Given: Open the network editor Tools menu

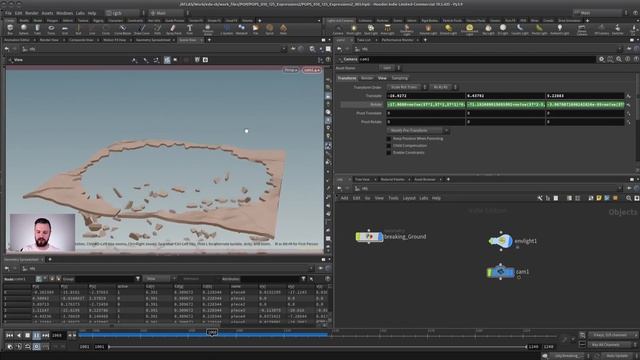Looking at the screenshot, I should tap(393, 198).
